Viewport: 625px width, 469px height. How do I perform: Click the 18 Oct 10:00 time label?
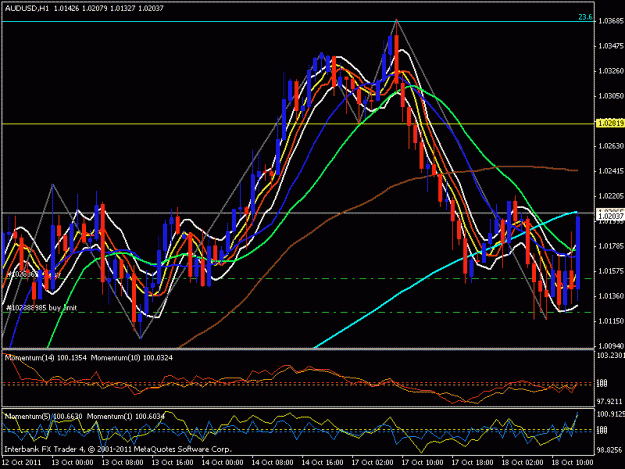click(573, 462)
